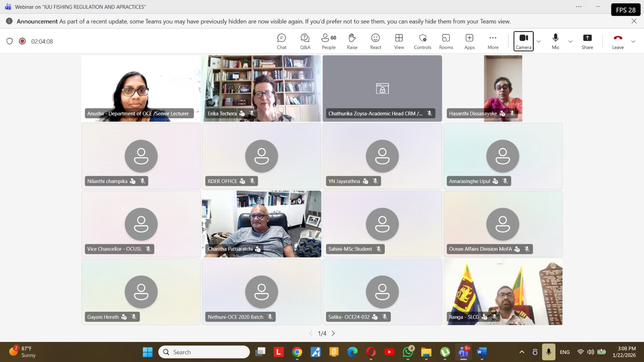Open the Apps add button
644x362 pixels.
[x=469, y=41]
